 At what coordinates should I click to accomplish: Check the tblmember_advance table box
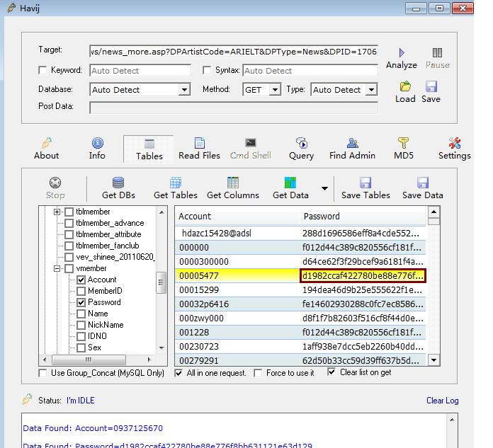(x=69, y=224)
